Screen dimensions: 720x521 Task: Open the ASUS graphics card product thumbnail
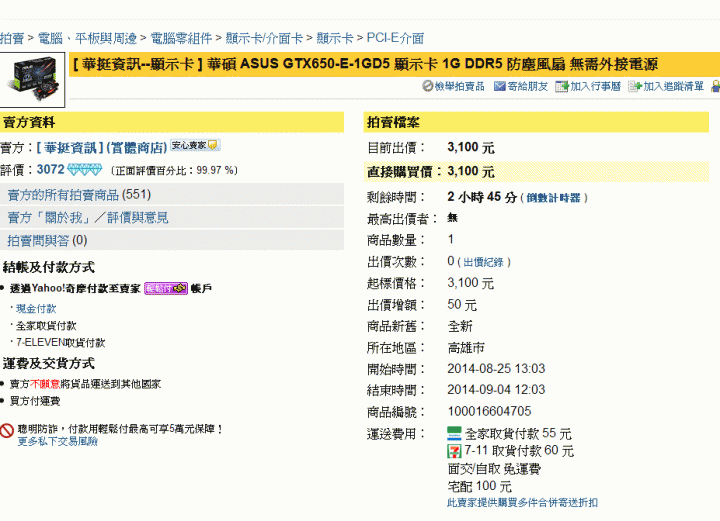32,79
